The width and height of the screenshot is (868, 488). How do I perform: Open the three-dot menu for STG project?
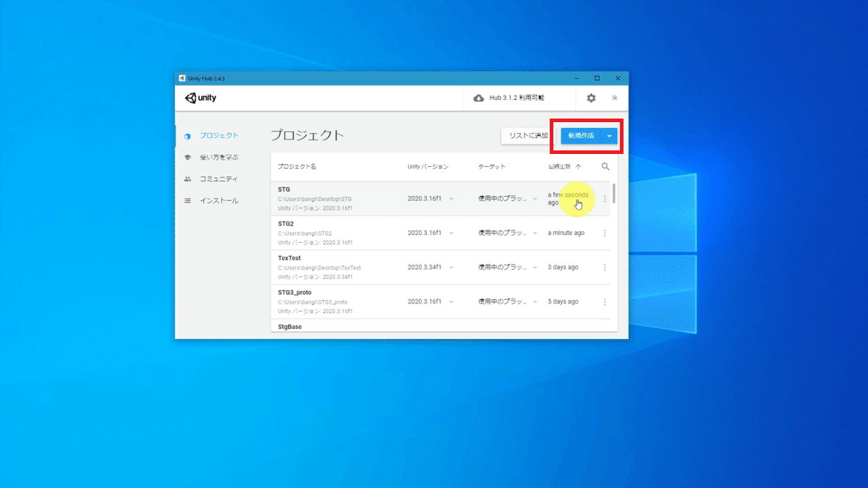coord(605,199)
